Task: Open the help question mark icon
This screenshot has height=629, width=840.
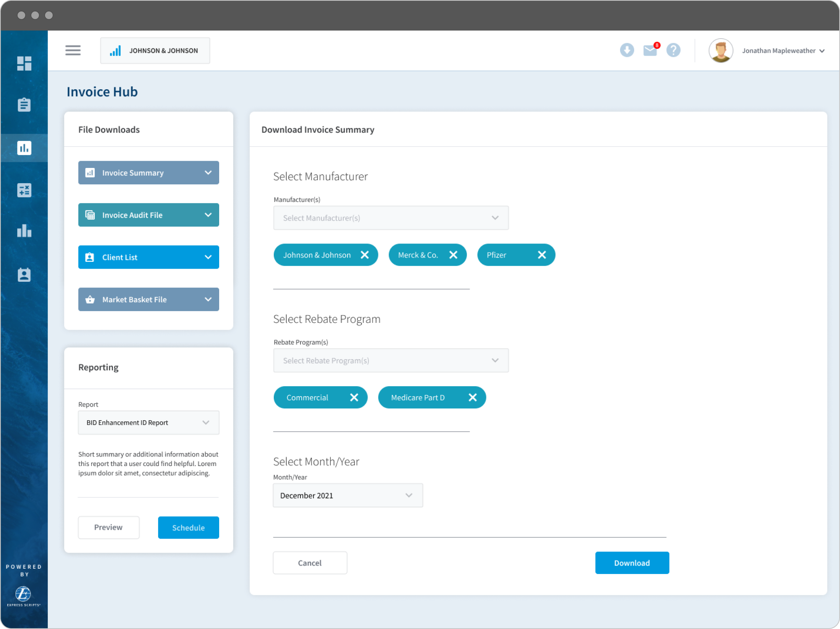Action: click(673, 50)
